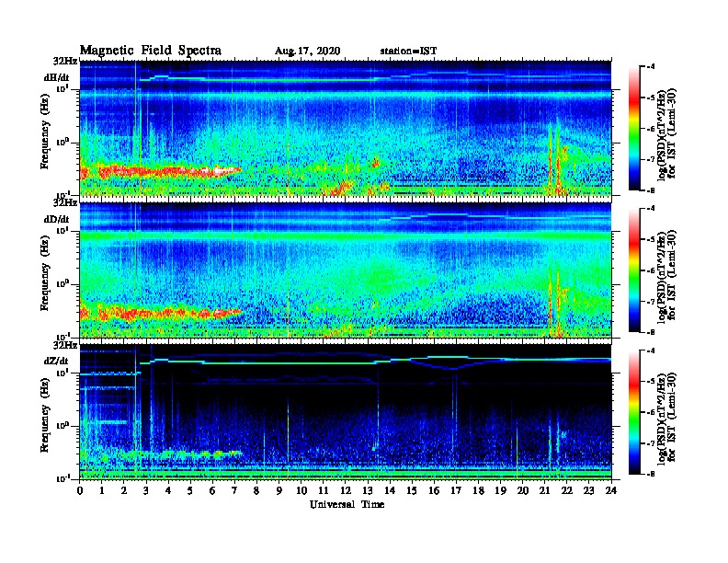Click the 32Hz label above dD/dt
Image resolution: width=728 pixels, height=563 pixels.
pyautogui.click(x=65, y=202)
